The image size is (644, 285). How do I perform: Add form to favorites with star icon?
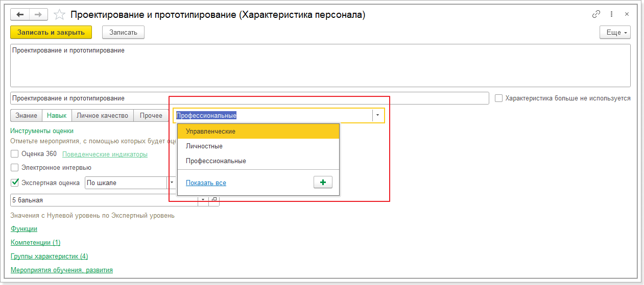(59, 15)
